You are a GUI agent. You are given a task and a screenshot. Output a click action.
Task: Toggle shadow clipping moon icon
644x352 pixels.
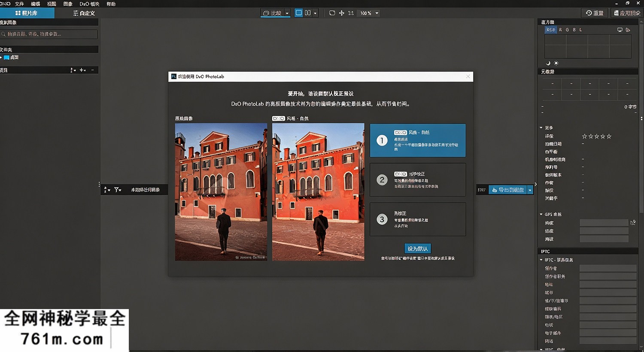coord(548,63)
